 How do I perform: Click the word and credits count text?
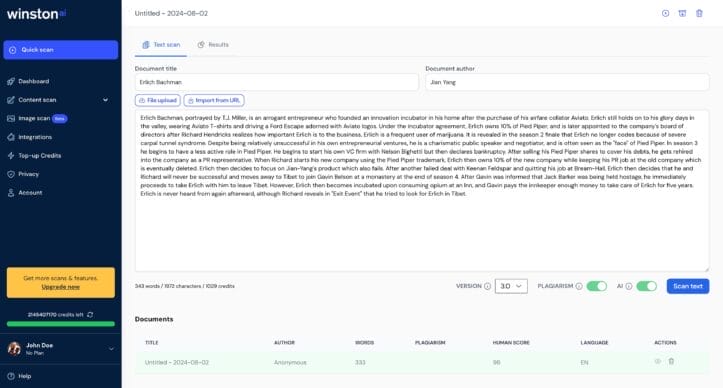184,286
